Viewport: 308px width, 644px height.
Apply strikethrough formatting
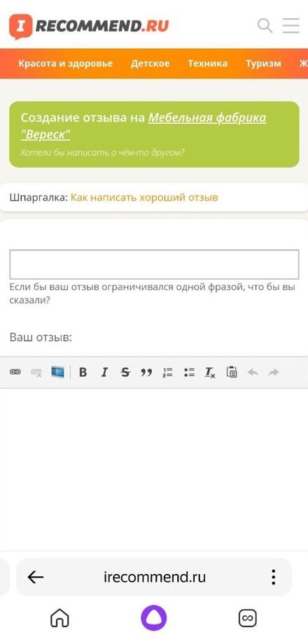coord(125,373)
